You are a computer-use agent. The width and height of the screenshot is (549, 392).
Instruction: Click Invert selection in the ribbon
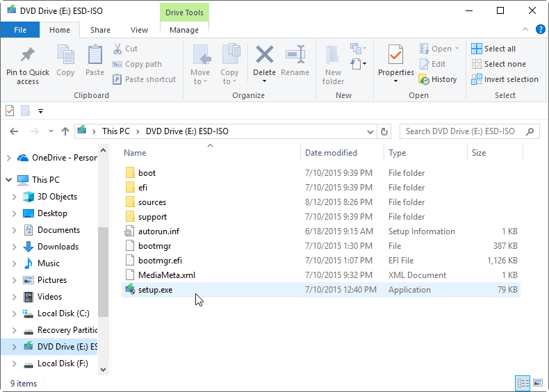pos(477,79)
